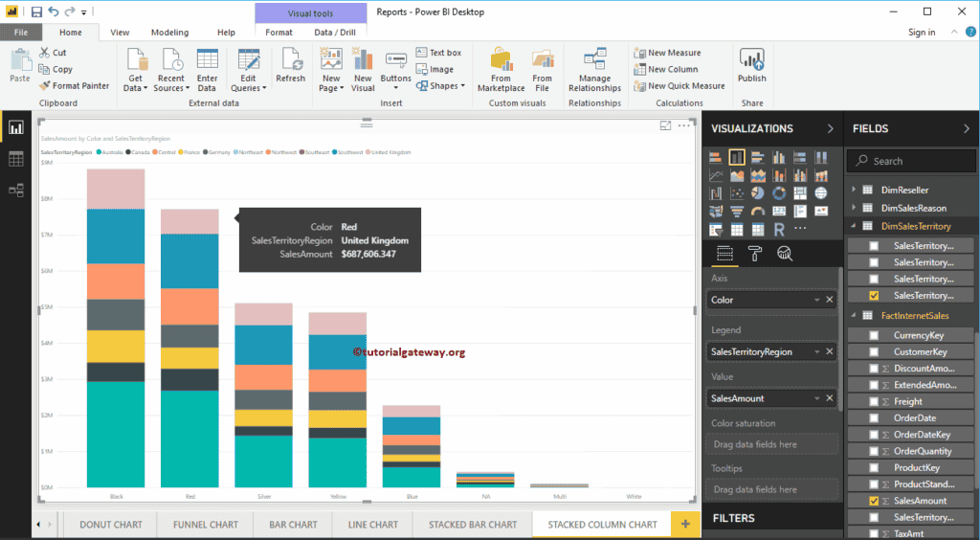Collapse the Visualizations pane chevron
The image size is (980, 540).
click(830, 128)
